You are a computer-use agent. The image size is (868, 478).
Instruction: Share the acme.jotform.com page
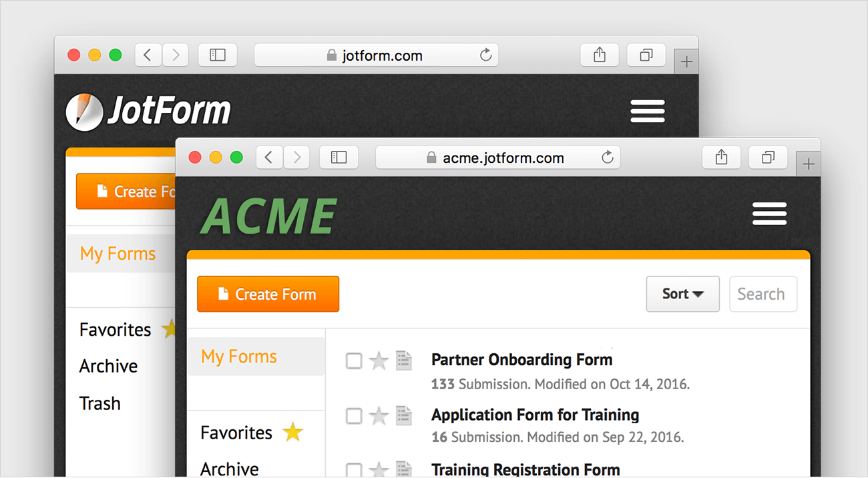(721, 158)
